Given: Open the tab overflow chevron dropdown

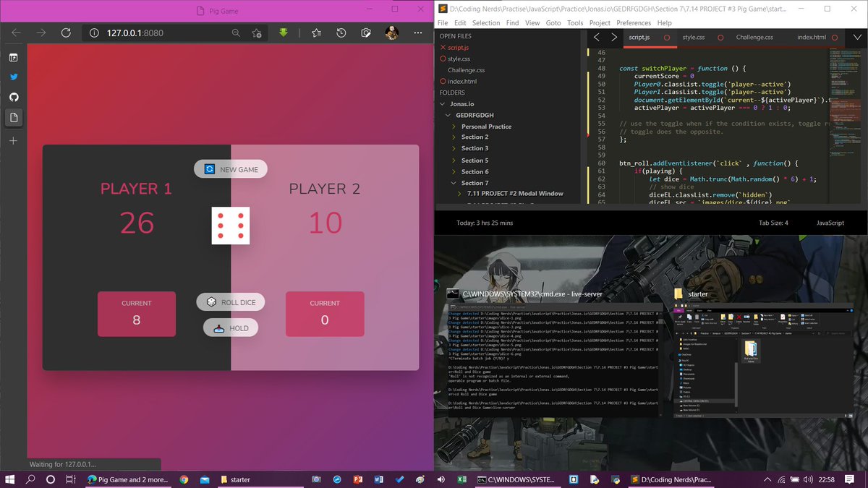Looking at the screenshot, I should [858, 36].
